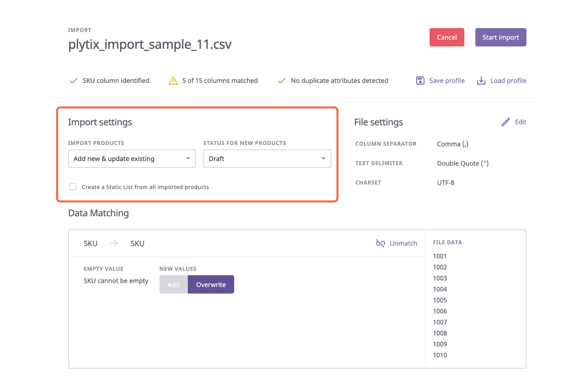Click the Unmatch broken-link icon

click(x=380, y=243)
